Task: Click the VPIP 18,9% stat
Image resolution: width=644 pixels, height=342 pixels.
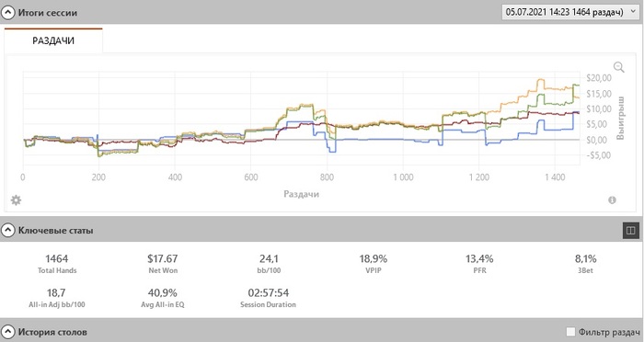Action: (x=374, y=263)
